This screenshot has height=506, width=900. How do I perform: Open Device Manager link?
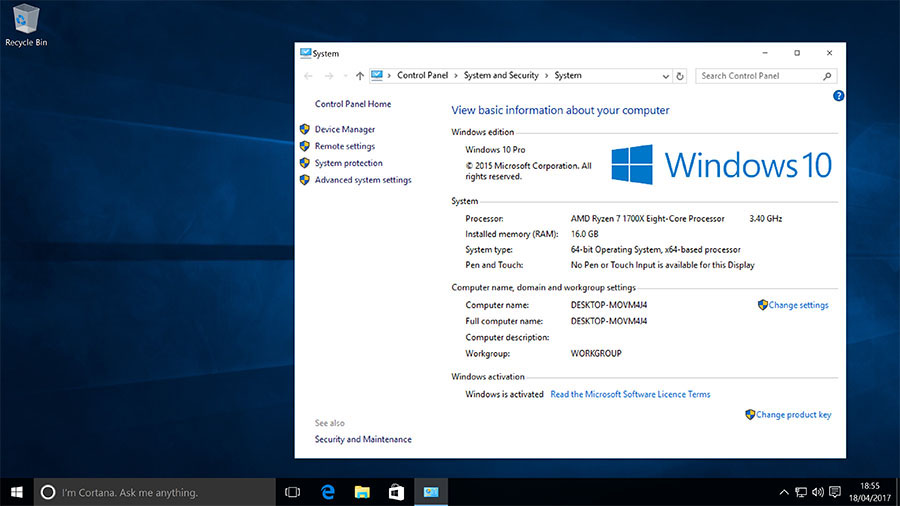click(345, 129)
